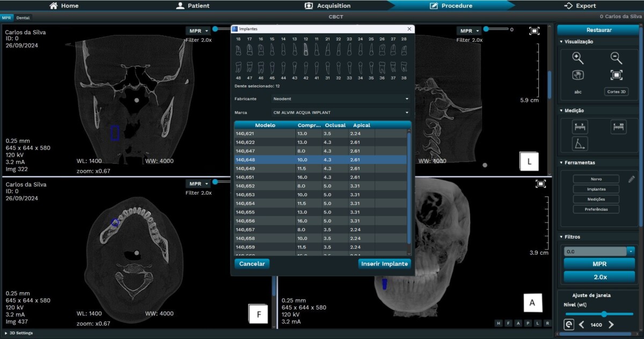The image size is (644, 339).
Task: Select the angle measurement tool
Action: click(580, 143)
